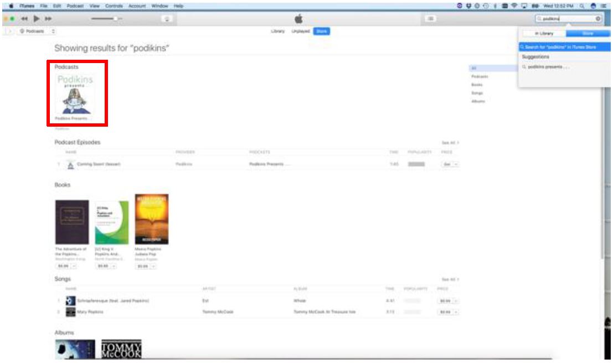Click the artist Tommy McCook
This screenshot has height=364, width=613.
218,311
